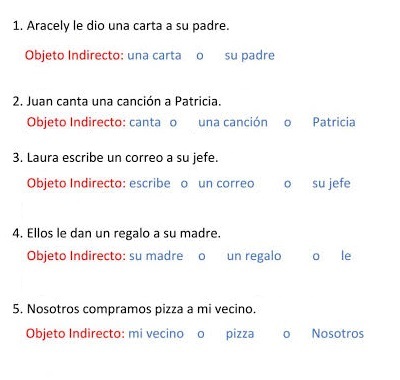Choose "un correo" answer option
This screenshot has width=400, height=380.
(226, 184)
